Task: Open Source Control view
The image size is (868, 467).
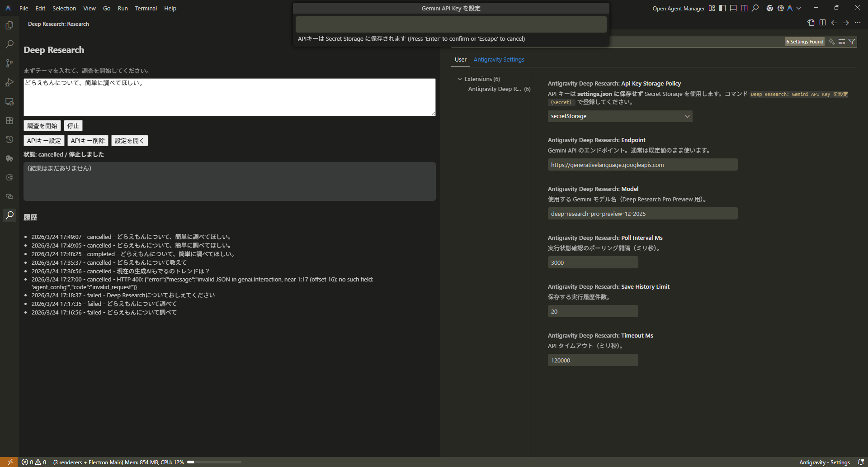Action: click(x=9, y=63)
